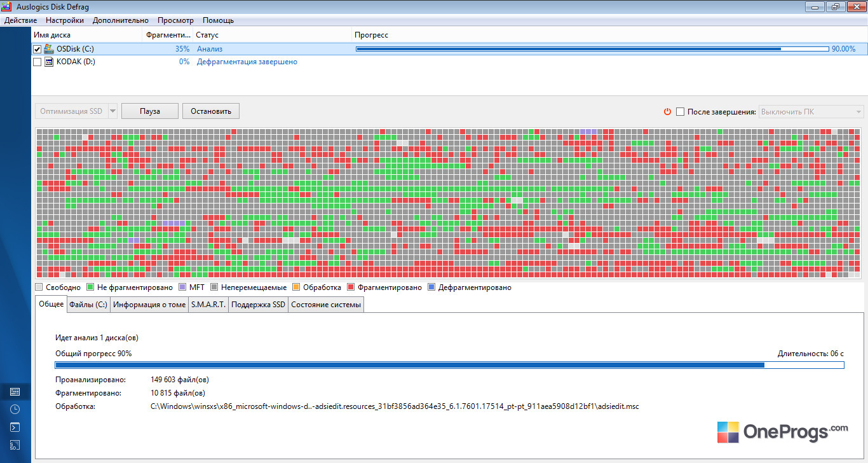Click the KODAK (D:) drive icon

point(49,62)
